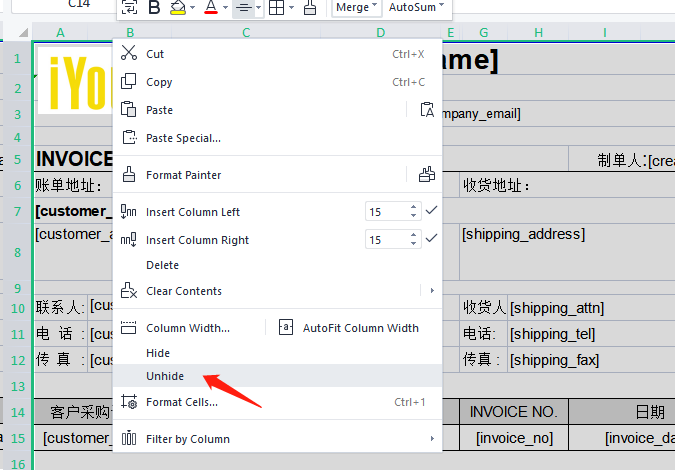This screenshot has width=675, height=470.
Task: Click the multi Format Painter icon on right
Action: (x=427, y=175)
